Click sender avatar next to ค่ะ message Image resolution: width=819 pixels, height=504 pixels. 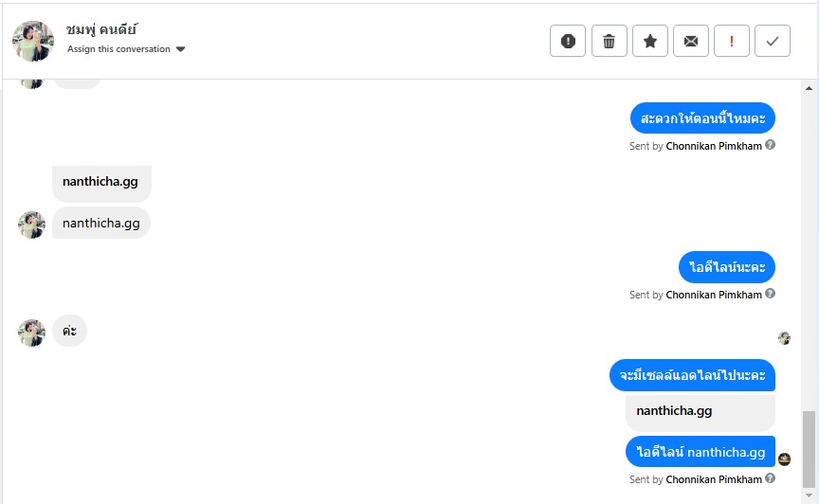click(x=32, y=333)
